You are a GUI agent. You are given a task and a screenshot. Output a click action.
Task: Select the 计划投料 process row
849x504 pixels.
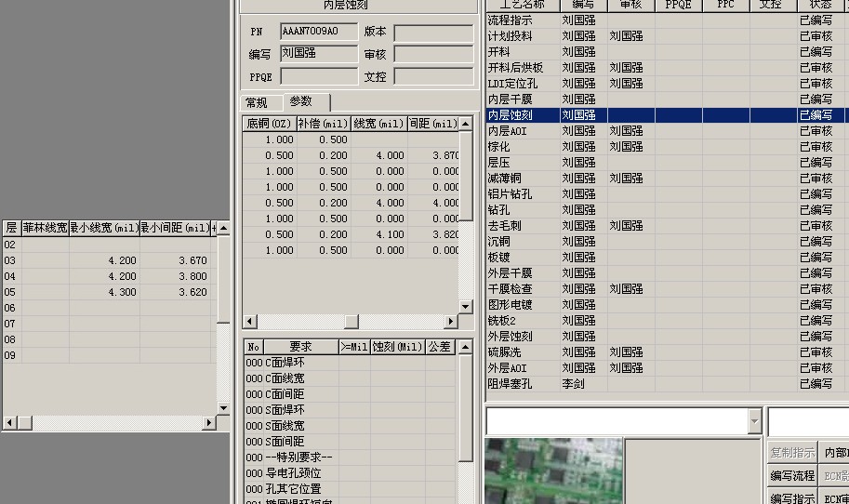[668, 35]
